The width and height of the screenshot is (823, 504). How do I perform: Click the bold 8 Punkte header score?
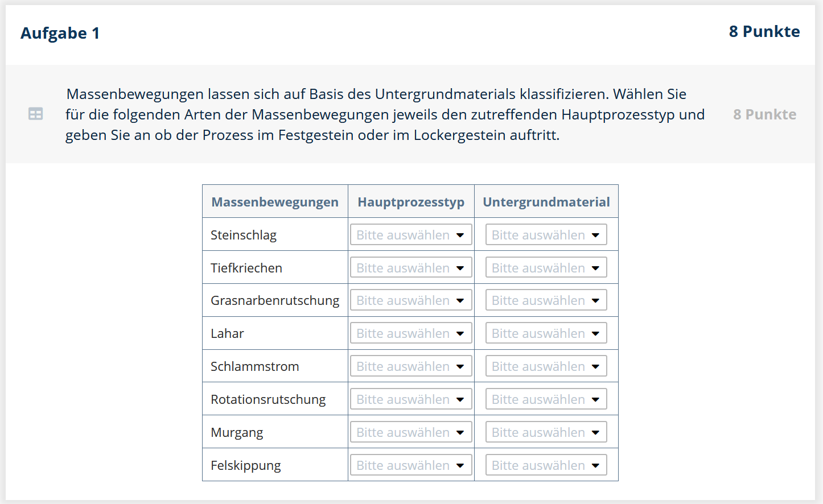click(x=764, y=31)
